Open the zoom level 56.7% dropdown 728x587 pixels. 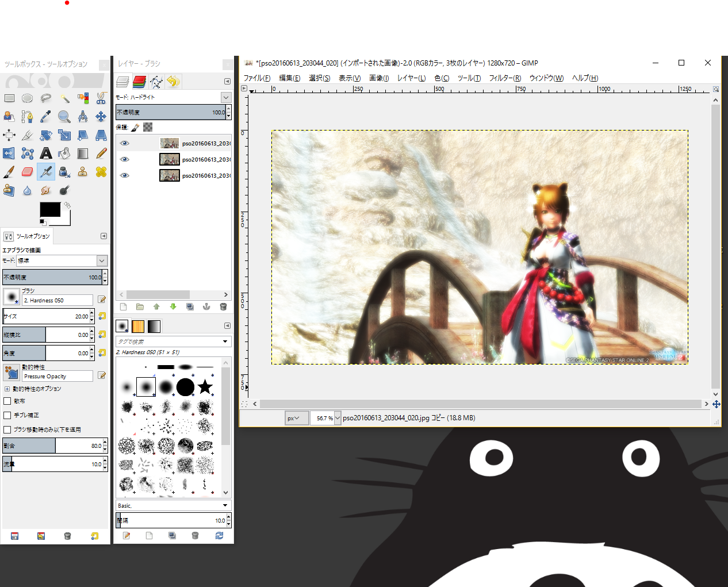pyautogui.click(x=338, y=418)
